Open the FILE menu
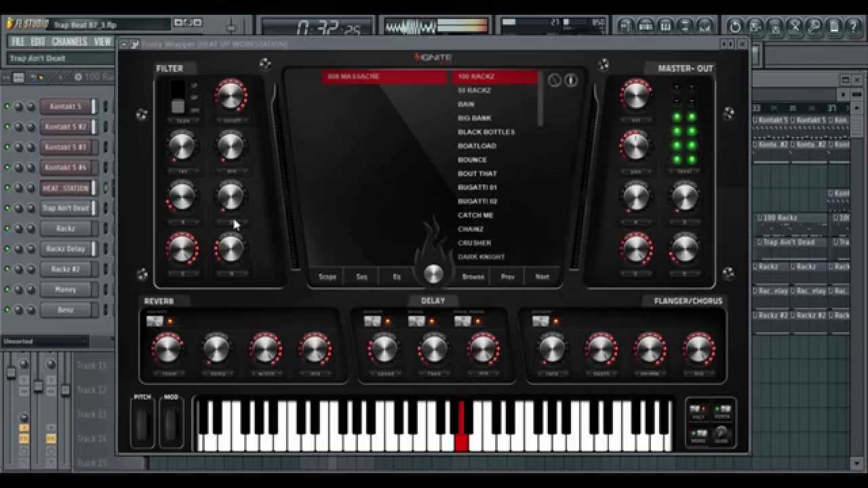868x488 pixels. [x=17, y=42]
